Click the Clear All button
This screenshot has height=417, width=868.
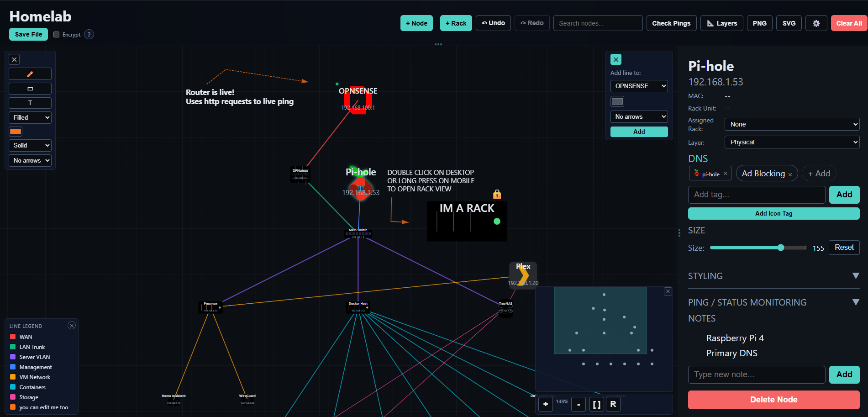pos(849,23)
